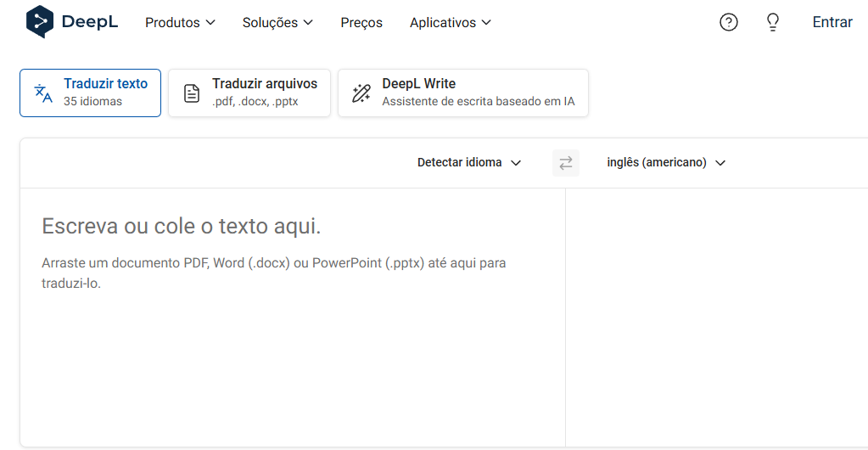Open the Detectar idioma language selector

pos(468,162)
